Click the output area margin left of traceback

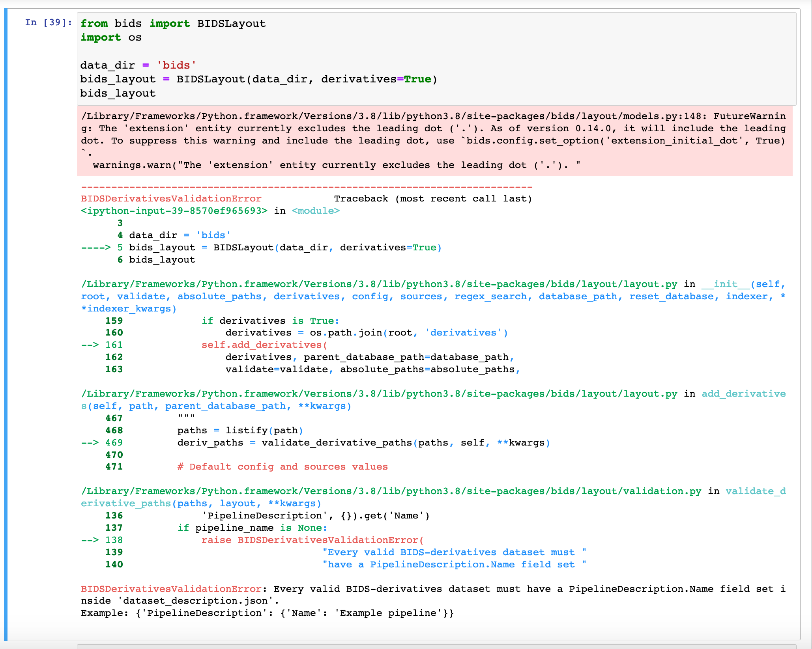tap(41, 394)
